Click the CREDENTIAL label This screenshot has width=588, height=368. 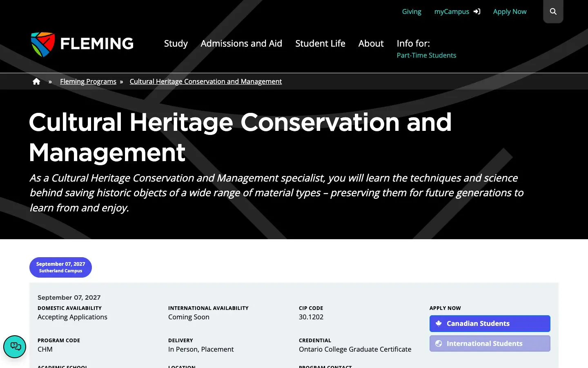(x=315, y=340)
